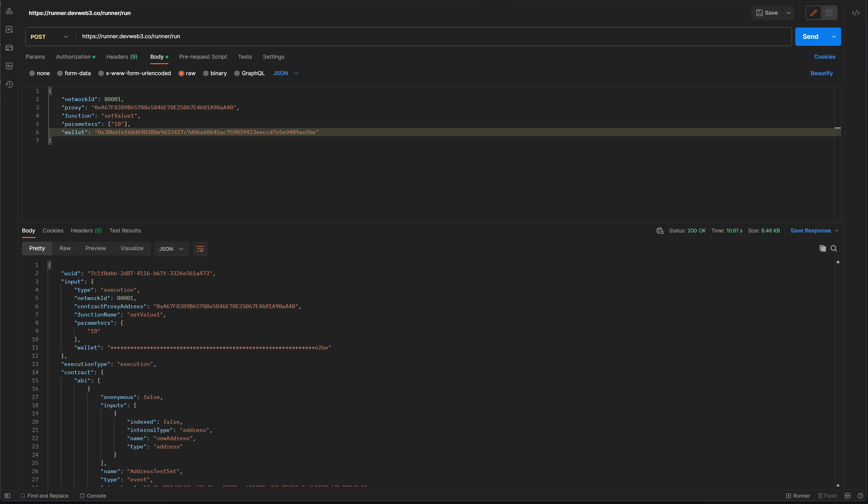Image resolution: width=868 pixels, height=504 pixels.
Task: Toggle line wrapping in the response viewer
Action: coord(200,249)
